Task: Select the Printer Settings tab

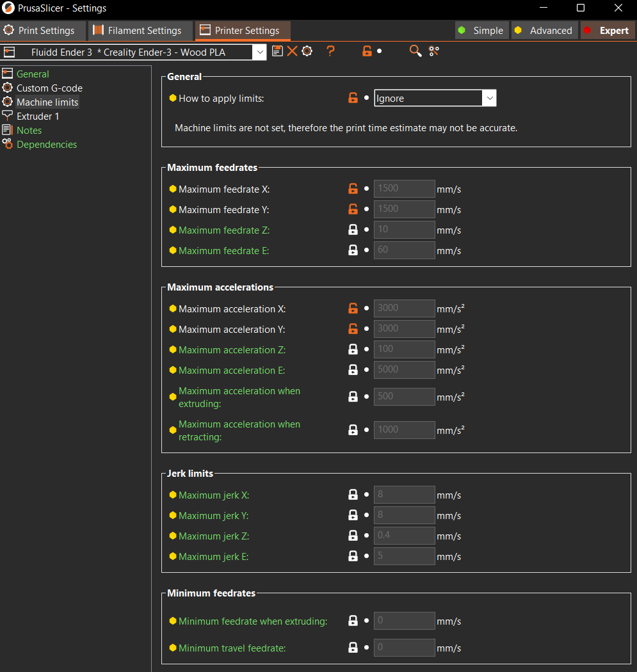Action: click(243, 31)
